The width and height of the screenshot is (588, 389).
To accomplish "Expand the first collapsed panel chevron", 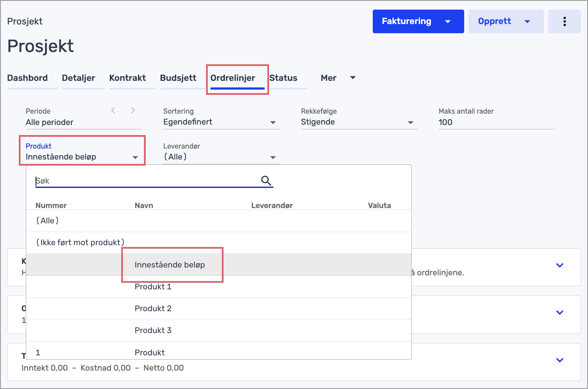I will click(560, 265).
